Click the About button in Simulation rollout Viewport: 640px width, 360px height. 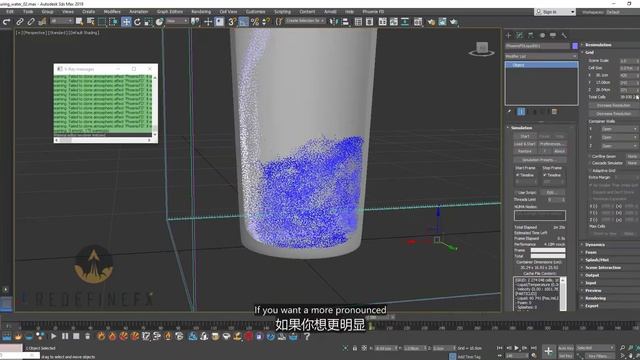click(559, 151)
